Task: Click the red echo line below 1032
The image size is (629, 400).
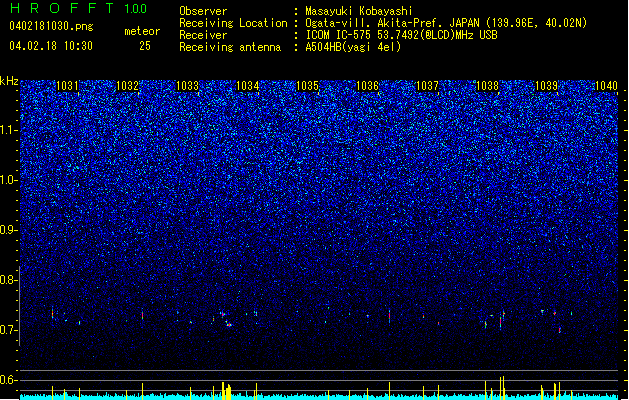Action: (x=142, y=315)
